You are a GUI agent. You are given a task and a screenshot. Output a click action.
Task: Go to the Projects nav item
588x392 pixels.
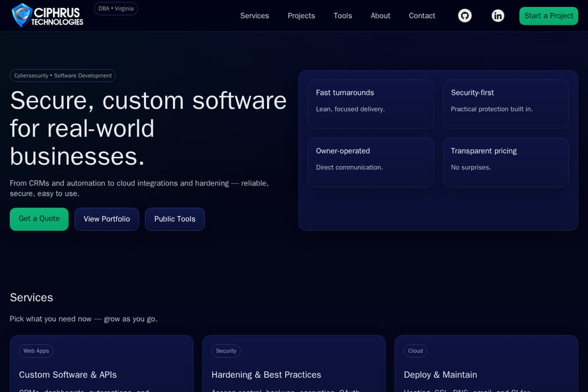pyautogui.click(x=301, y=16)
